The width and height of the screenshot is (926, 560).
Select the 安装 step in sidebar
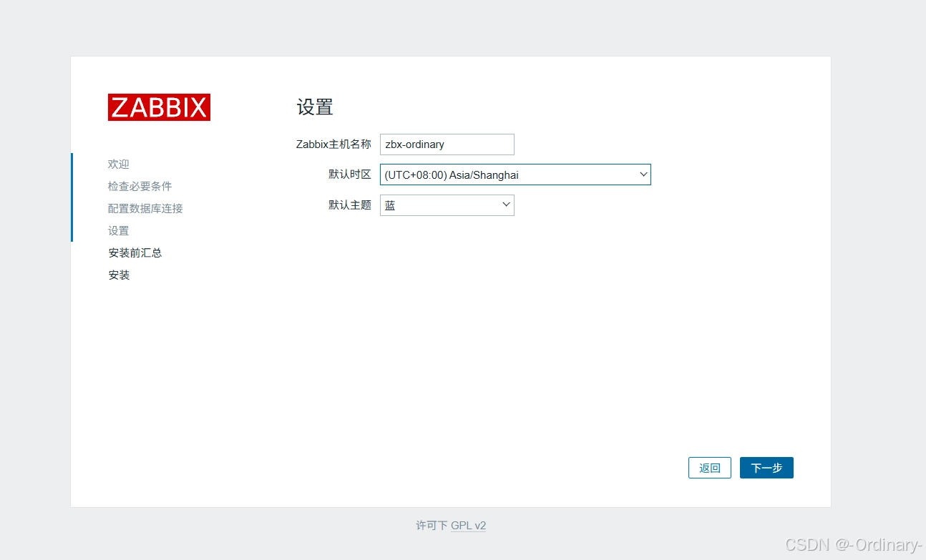tap(120, 275)
